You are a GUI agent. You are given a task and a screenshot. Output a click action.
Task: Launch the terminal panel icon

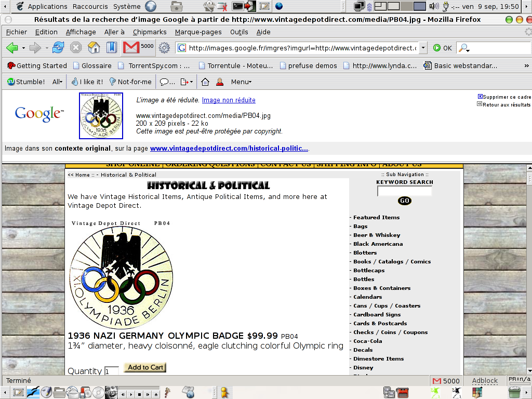pyautogui.click(x=238, y=6)
